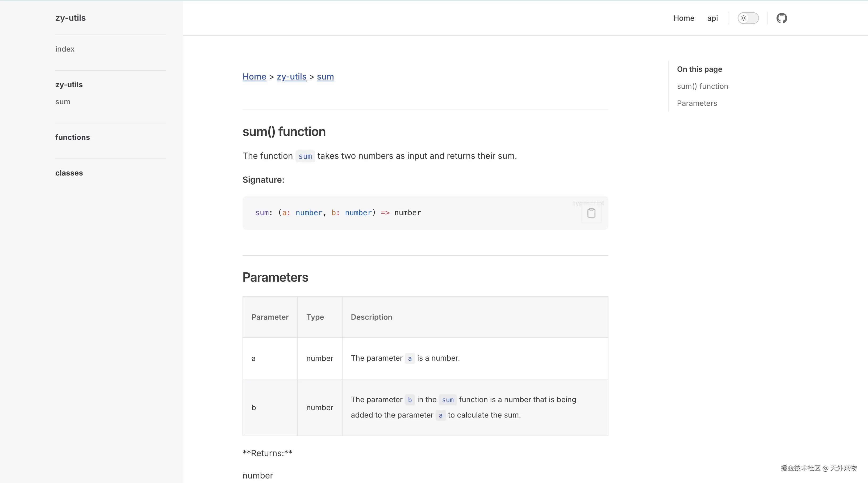The height and width of the screenshot is (483, 868).
Task: Click the Parameters section heading
Action: pos(275,277)
